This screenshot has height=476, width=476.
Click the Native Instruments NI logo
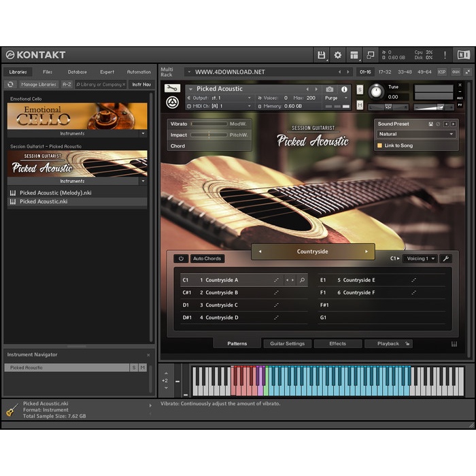464,55
